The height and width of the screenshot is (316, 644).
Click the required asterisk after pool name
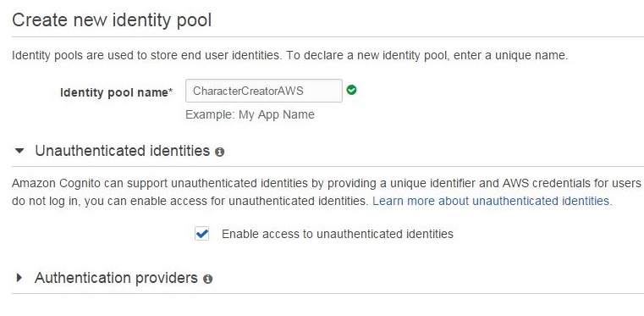point(171,91)
